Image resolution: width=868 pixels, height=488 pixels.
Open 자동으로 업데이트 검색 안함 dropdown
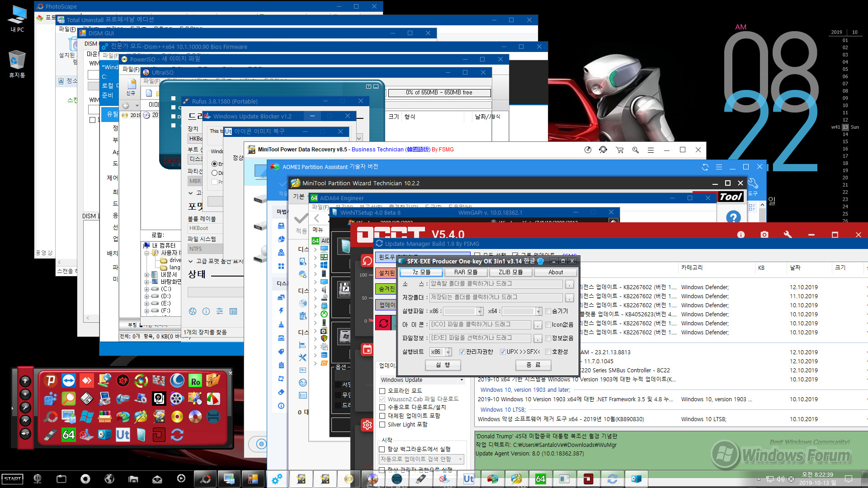(422, 459)
